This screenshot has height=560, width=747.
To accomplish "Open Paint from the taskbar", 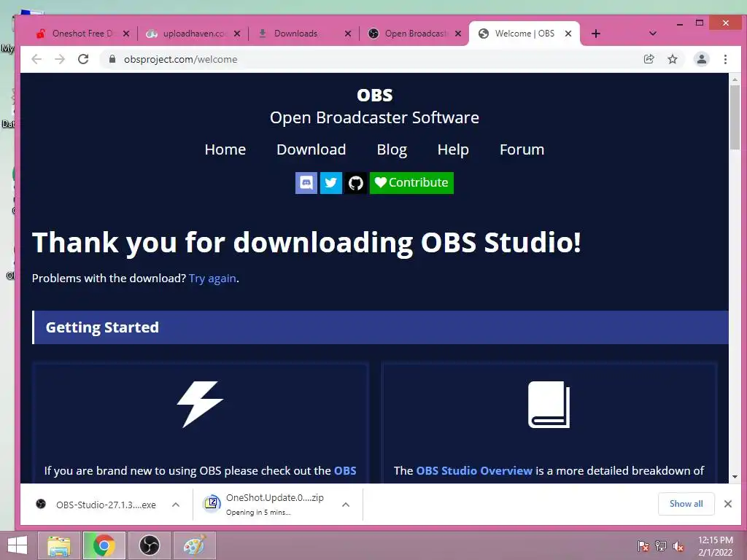I will [194, 545].
